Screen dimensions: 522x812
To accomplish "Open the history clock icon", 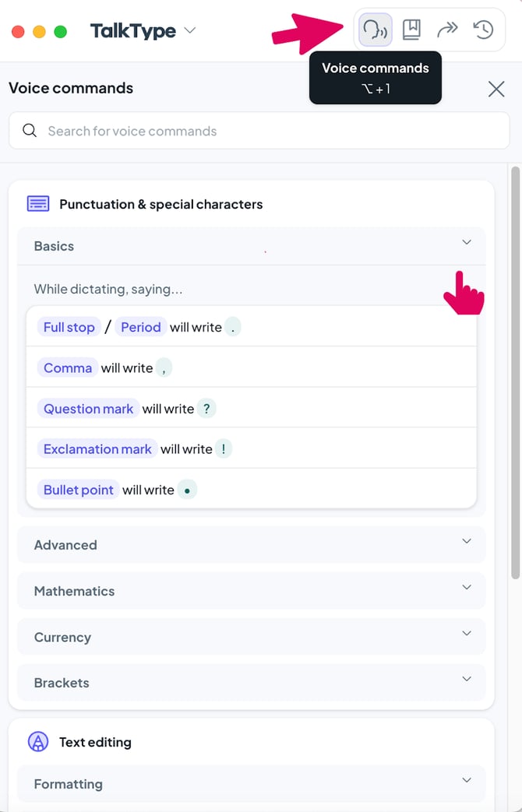I will pyautogui.click(x=483, y=30).
